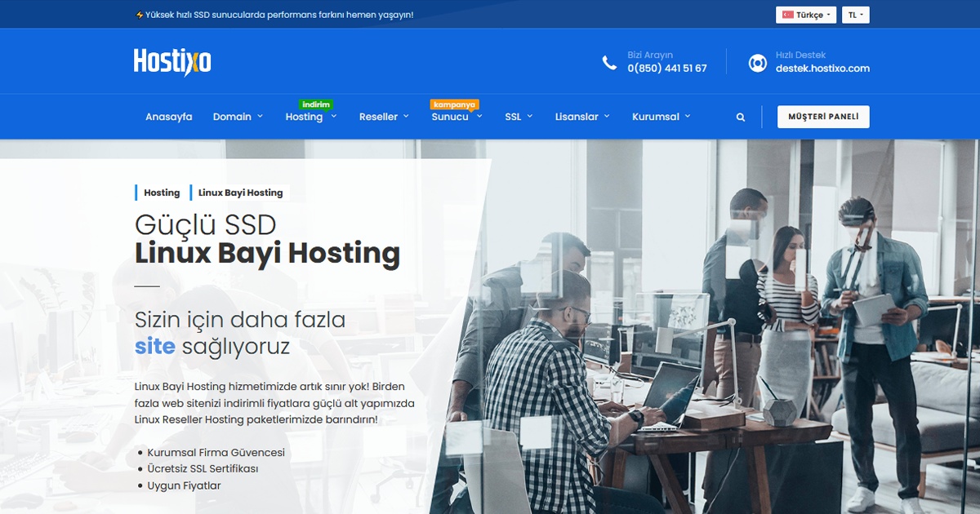Viewport: 980px width, 514px height.
Task: Click the Linux Bayi Hosting breadcrumb label
Action: coord(238,193)
